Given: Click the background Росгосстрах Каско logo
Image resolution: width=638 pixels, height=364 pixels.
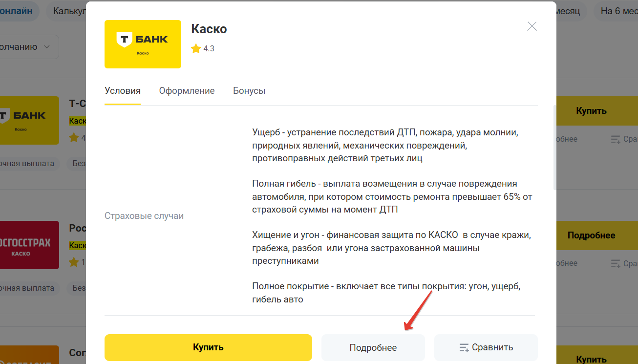Looking at the screenshot, I should [29, 245].
